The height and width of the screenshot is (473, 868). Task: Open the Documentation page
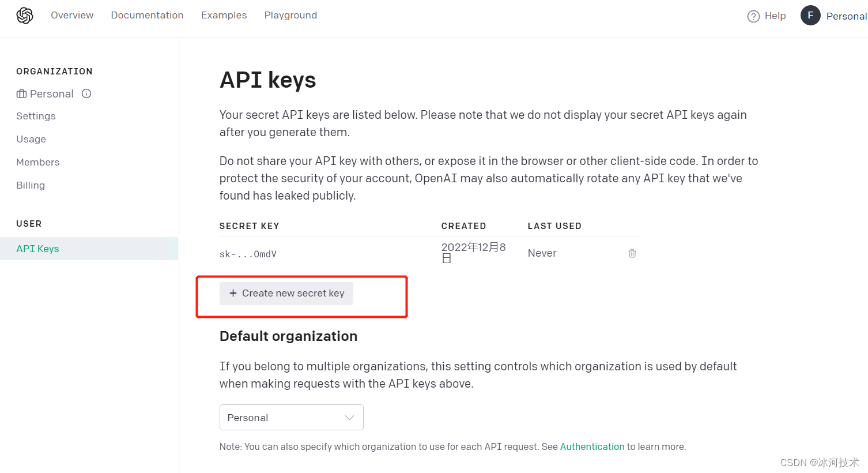point(147,15)
